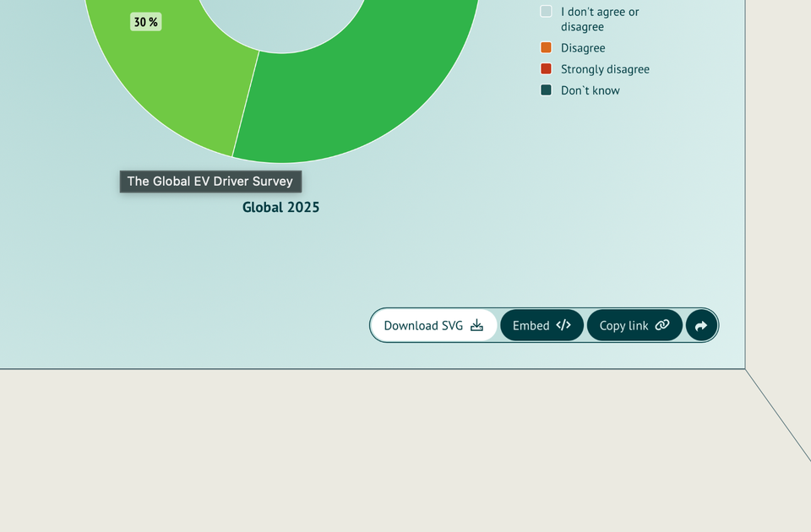Toggle the Disagree legend swatch
The width and height of the screenshot is (811, 532).
click(547, 47)
